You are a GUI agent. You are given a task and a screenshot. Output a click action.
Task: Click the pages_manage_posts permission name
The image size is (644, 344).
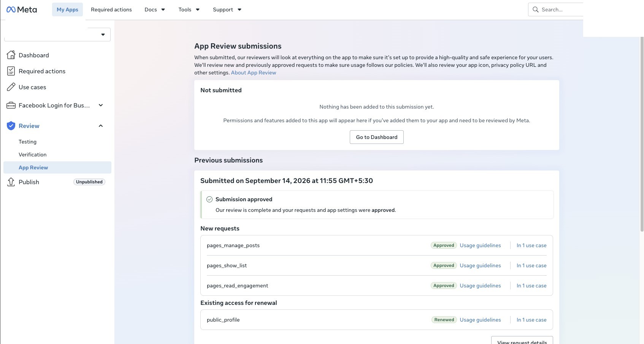pyautogui.click(x=233, y=245)
